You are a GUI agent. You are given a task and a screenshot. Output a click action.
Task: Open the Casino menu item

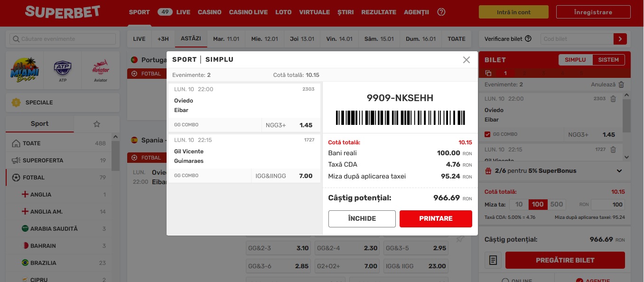(x=210, y=12)
